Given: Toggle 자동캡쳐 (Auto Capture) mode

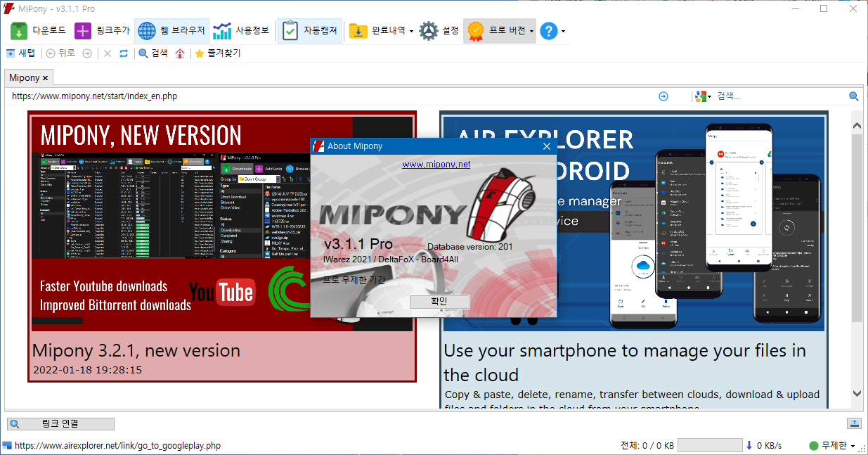Looking at the screenshot, I should (x=309, y=31).
